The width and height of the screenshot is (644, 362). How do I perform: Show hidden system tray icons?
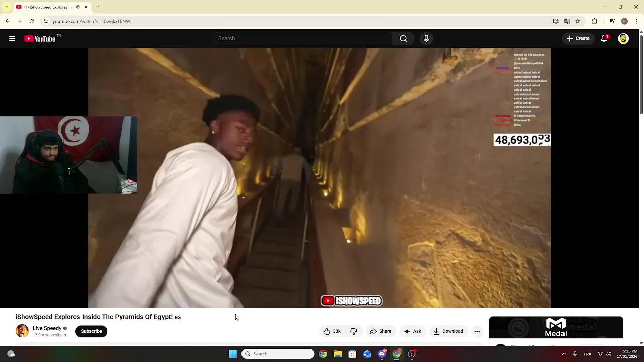(564, 354)
